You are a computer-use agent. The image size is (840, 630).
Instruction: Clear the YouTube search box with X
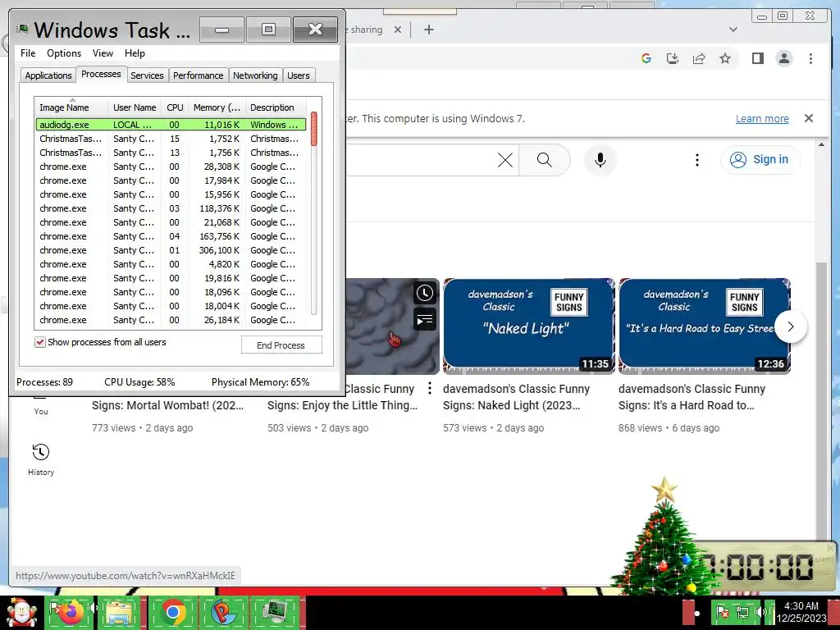click(505, 160)
